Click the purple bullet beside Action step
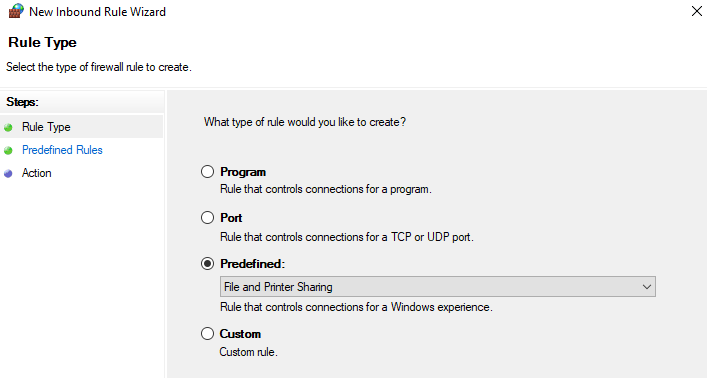This screenshot has height=378, width=707. 8,174
